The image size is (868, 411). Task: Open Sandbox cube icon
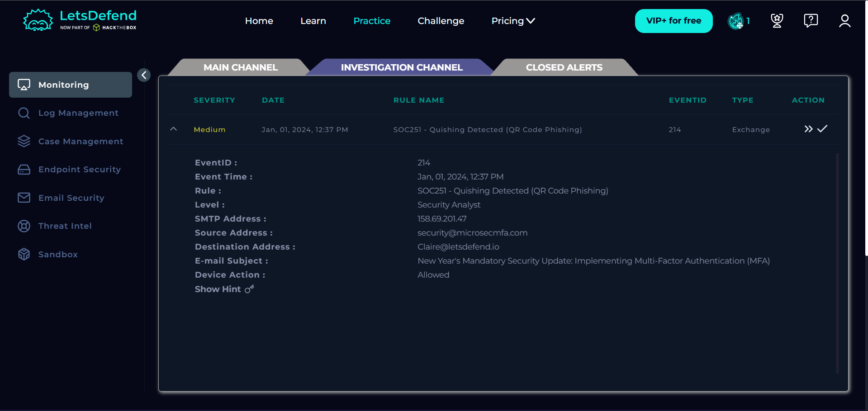24,254
